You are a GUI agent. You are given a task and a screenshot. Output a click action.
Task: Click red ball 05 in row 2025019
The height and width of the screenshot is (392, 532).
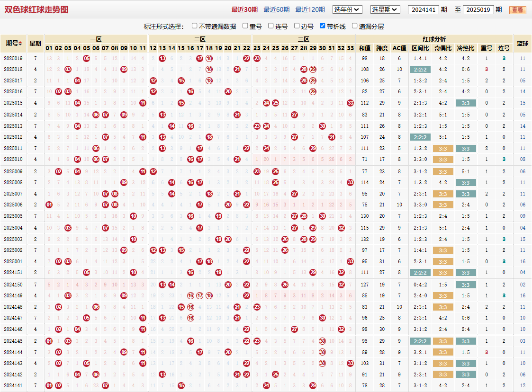(87, 58)
